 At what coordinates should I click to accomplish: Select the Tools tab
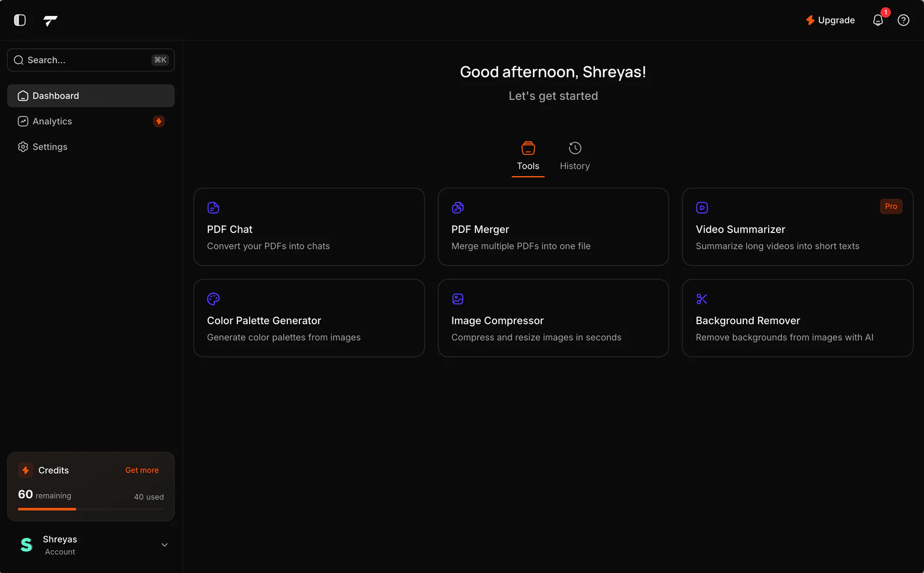528,157
